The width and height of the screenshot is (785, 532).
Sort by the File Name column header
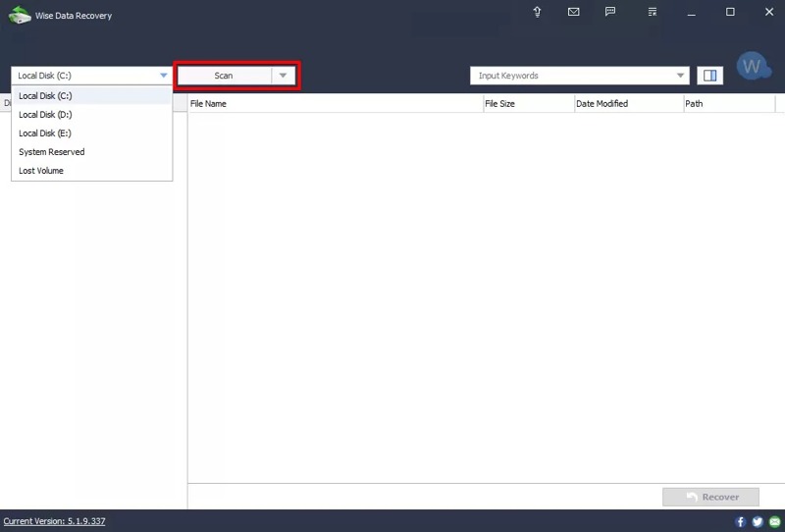click(x=336, y=104)
